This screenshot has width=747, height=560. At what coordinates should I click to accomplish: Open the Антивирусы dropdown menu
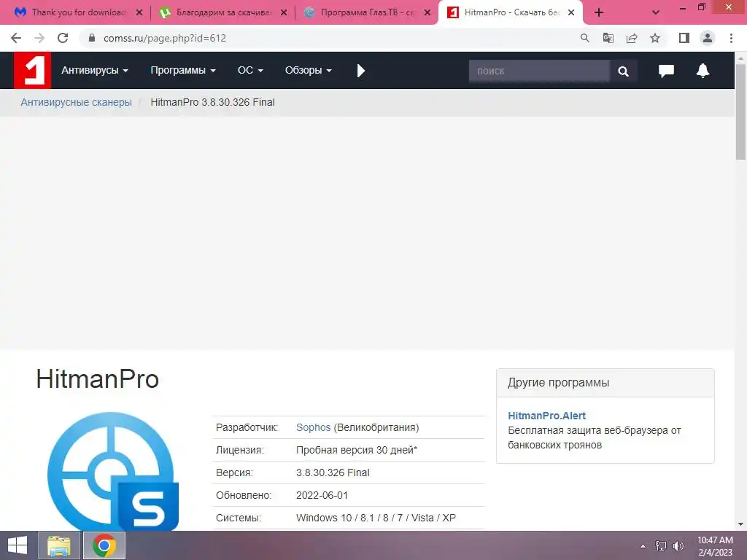click(x=95, y=71)
